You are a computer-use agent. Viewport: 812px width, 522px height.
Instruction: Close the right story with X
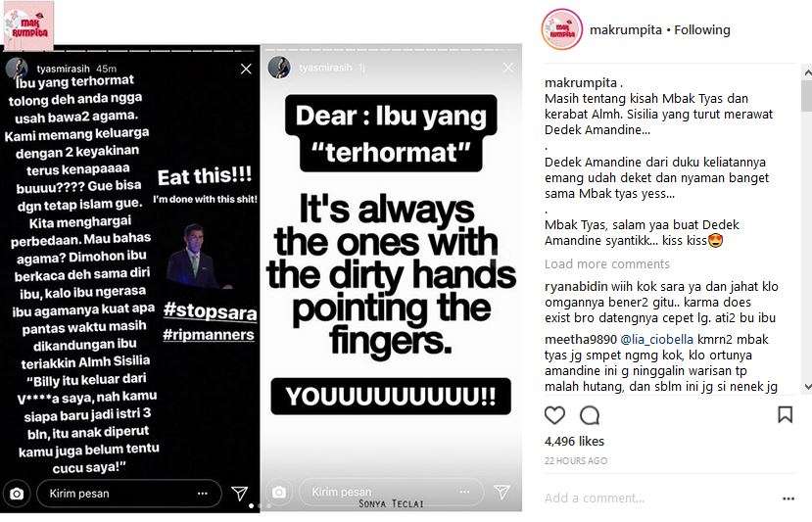(508, 68)
